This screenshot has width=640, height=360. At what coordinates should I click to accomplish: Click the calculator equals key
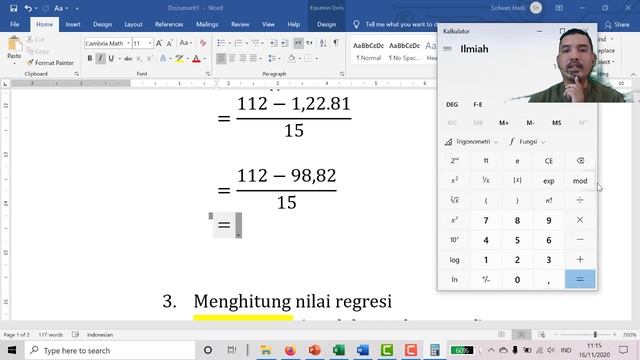[x=580, y=279]
